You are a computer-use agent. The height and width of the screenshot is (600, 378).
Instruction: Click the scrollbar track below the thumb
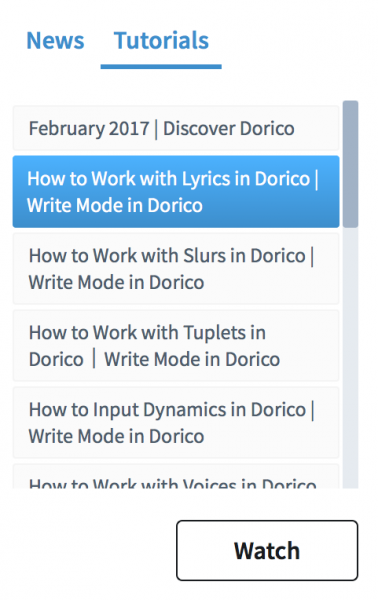point(350,358)
